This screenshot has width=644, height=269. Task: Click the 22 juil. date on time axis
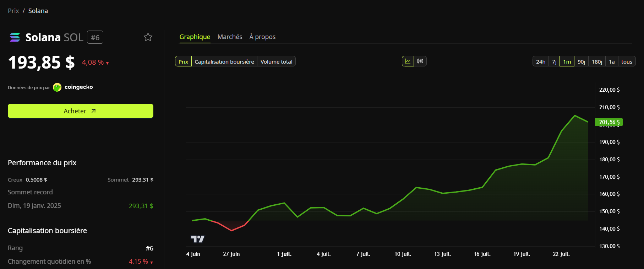point(561,254)
